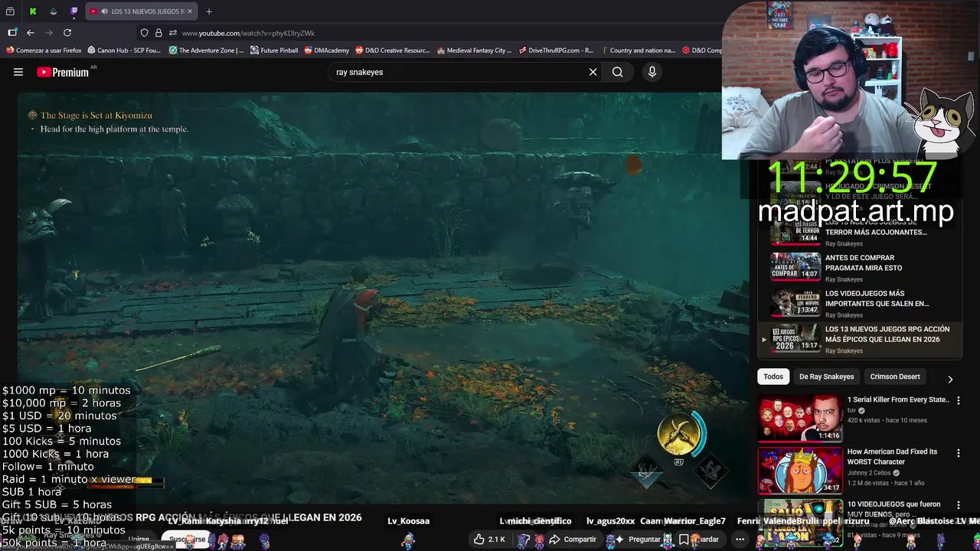Click the main video player
980x551 pixels.
[x=383, y=298]
